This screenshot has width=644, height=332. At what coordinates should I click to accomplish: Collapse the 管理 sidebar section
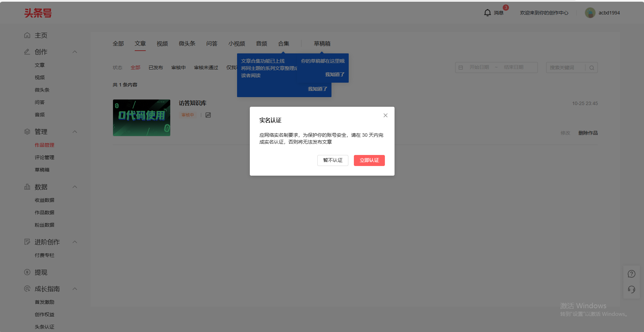click(x=75, y=132)
